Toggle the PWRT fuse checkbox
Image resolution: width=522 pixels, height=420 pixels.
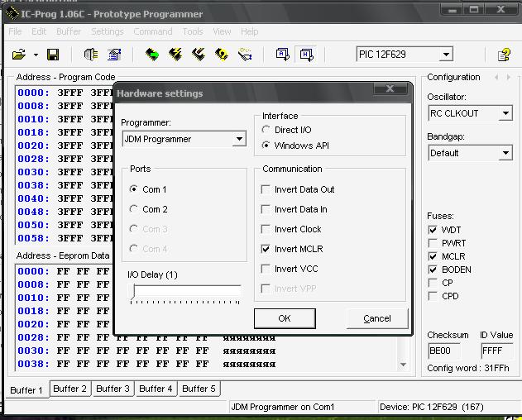click(433, 243)
